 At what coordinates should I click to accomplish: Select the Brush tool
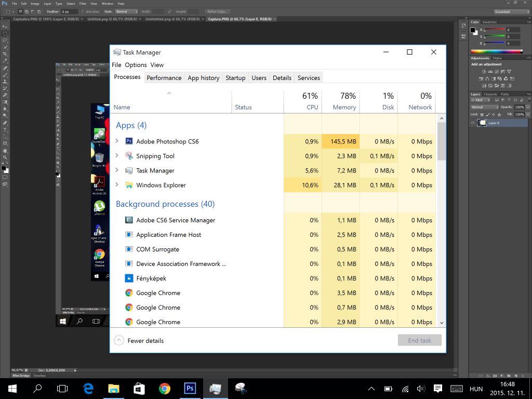click(5, 75)
